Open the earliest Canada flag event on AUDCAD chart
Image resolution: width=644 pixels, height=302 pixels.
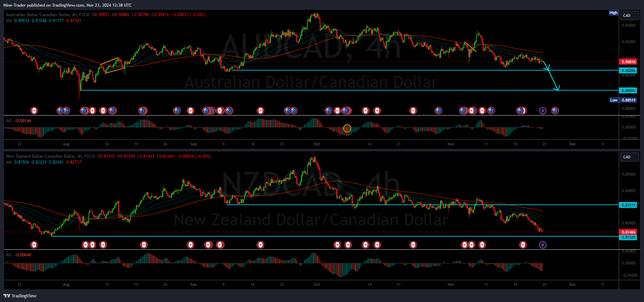[34, 111]
